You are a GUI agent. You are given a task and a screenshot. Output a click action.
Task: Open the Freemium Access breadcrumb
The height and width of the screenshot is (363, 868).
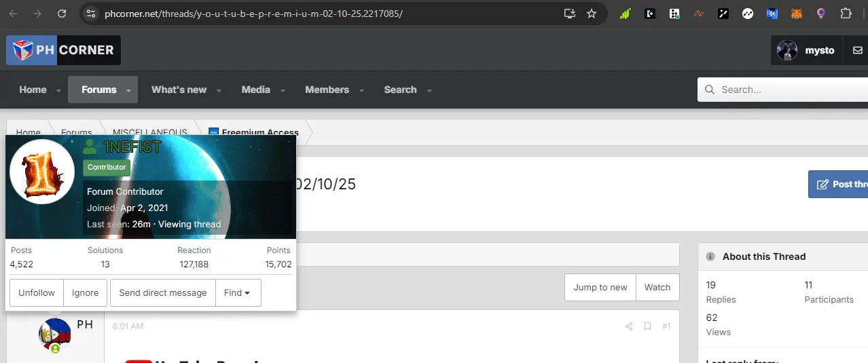pos(260,132)
